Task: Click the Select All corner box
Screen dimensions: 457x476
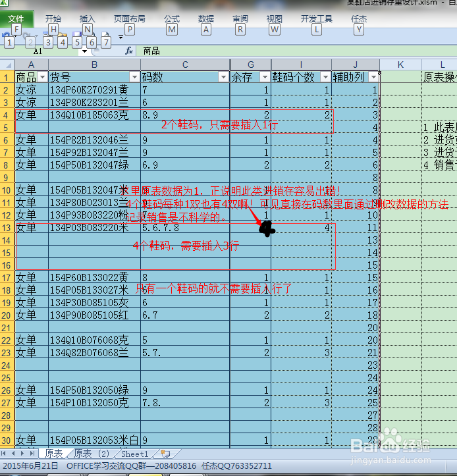Action: click(x=7, y=65)
